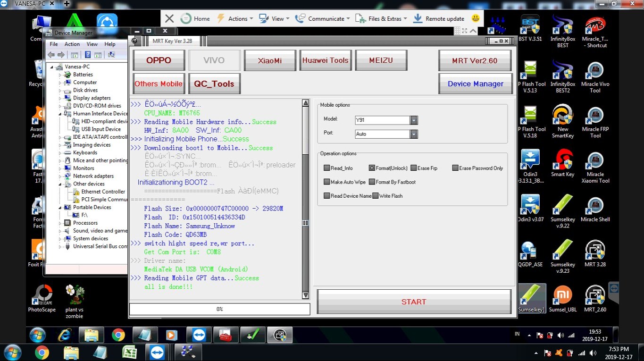Select the Sumselkey v.9.23 shortcut
644x361 pixels.
563,257
